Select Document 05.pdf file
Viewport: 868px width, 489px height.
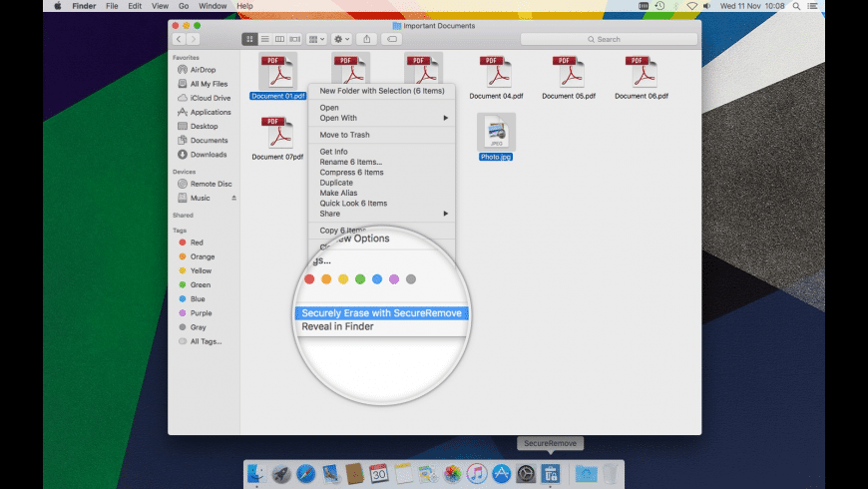tap(569, 78)
